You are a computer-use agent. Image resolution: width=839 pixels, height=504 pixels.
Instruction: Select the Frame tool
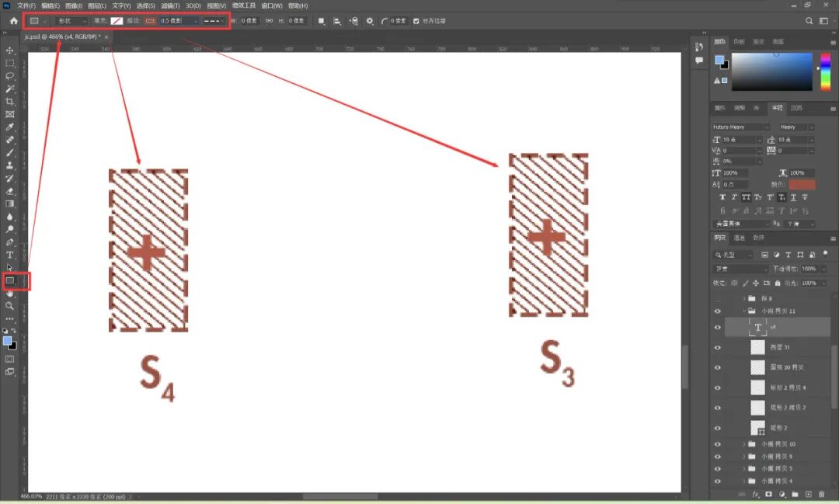[x=9, y=114]
